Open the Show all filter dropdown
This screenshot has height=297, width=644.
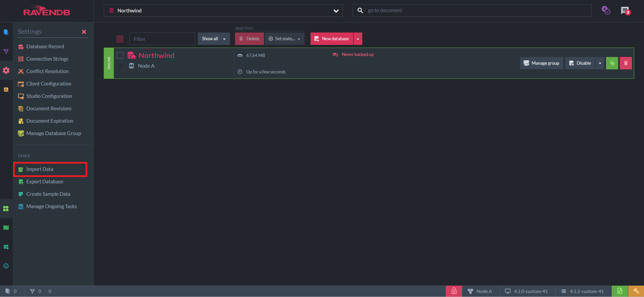tap(214, 39)
